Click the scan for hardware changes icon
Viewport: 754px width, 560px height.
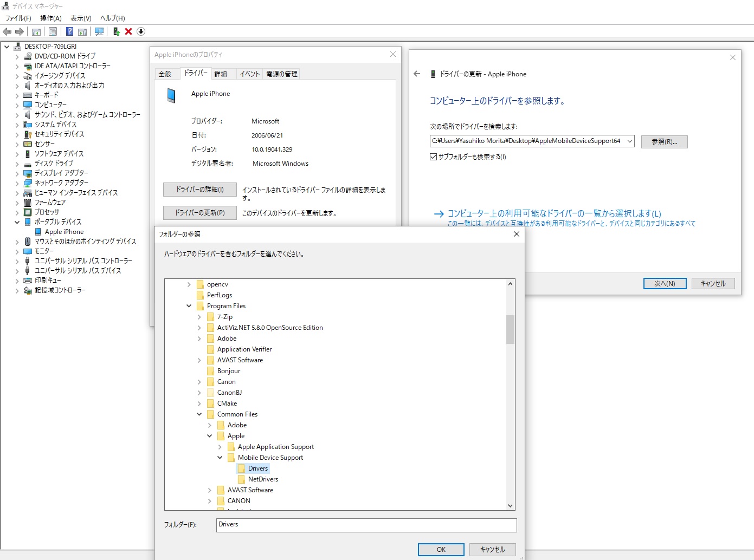99,31
